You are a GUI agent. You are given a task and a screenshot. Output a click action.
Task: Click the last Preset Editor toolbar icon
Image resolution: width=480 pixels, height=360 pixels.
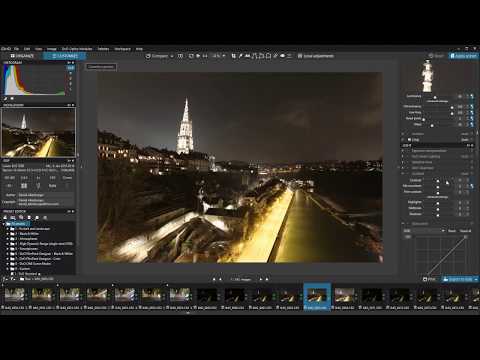(45, 218)
